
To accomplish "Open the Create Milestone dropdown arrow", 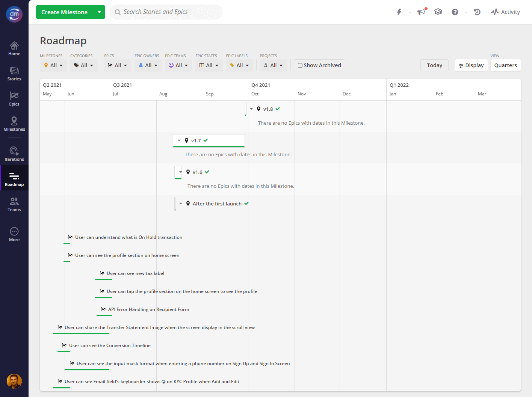I will click(x=99, y=12).
